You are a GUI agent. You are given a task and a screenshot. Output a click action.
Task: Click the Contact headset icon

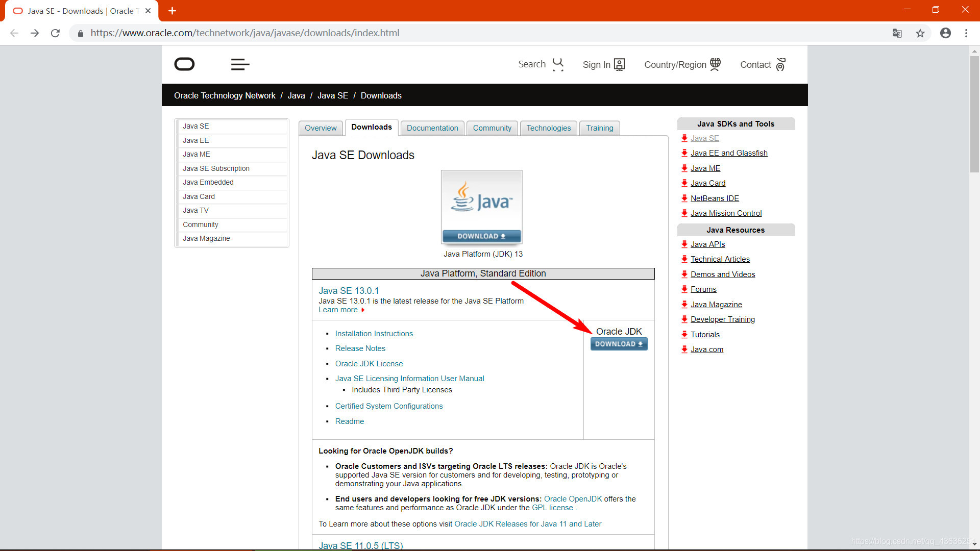[780, 64]
